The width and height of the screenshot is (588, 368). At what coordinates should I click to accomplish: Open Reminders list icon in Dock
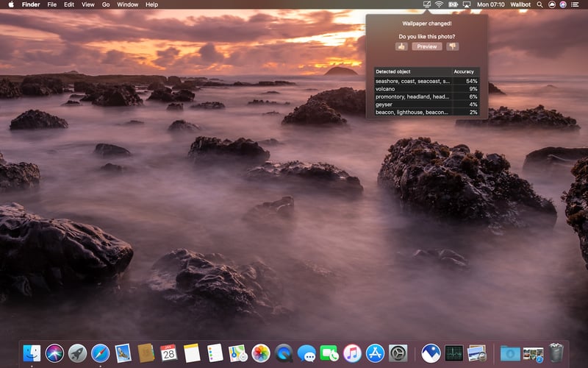click(x=215, y=353)
